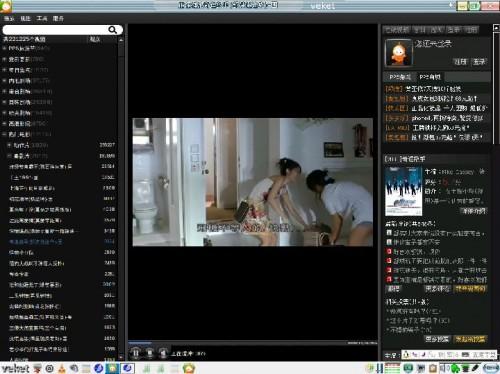Click the movie poster thumbnail
500x374 pixels.
(x=403, y=192)
